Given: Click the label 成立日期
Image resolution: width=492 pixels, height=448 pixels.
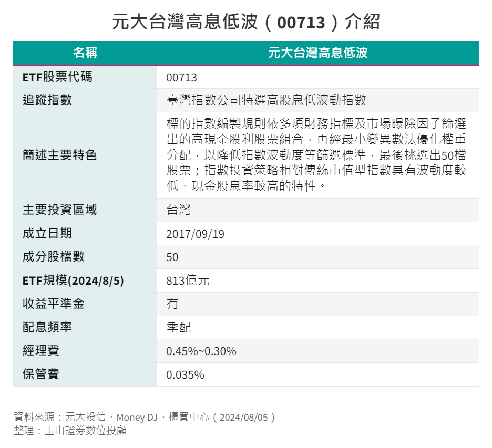Looking at the screenshot, I should (x=47, y=234).
